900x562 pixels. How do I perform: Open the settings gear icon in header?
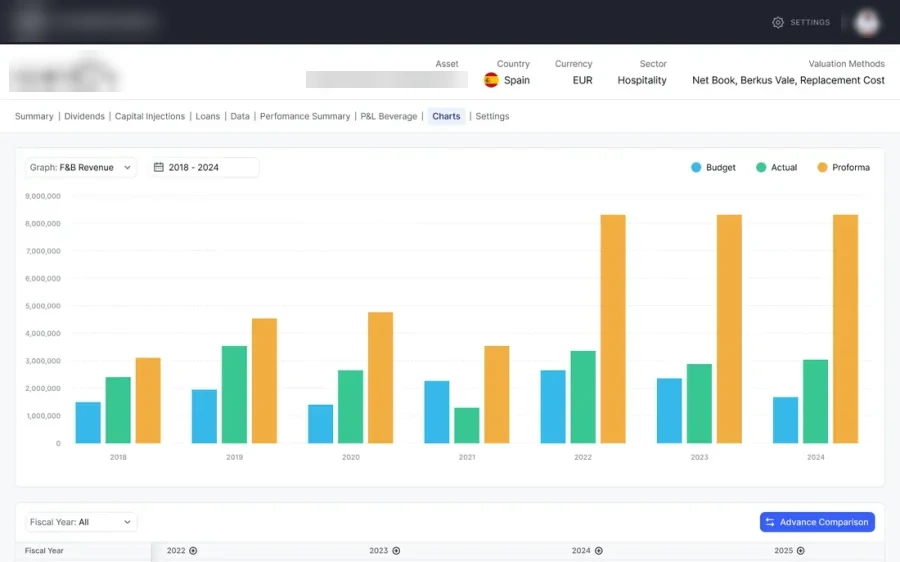coord(778,22)
